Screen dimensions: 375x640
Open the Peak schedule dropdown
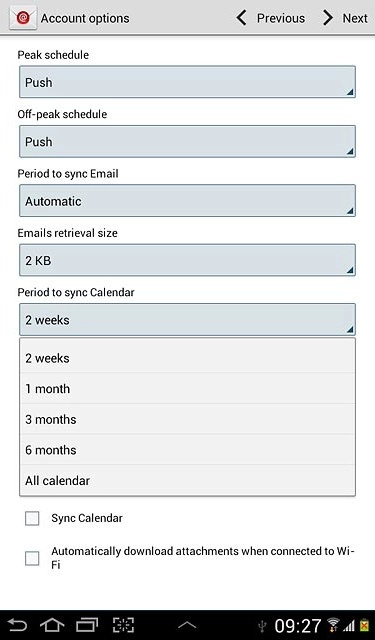point(187,82)
